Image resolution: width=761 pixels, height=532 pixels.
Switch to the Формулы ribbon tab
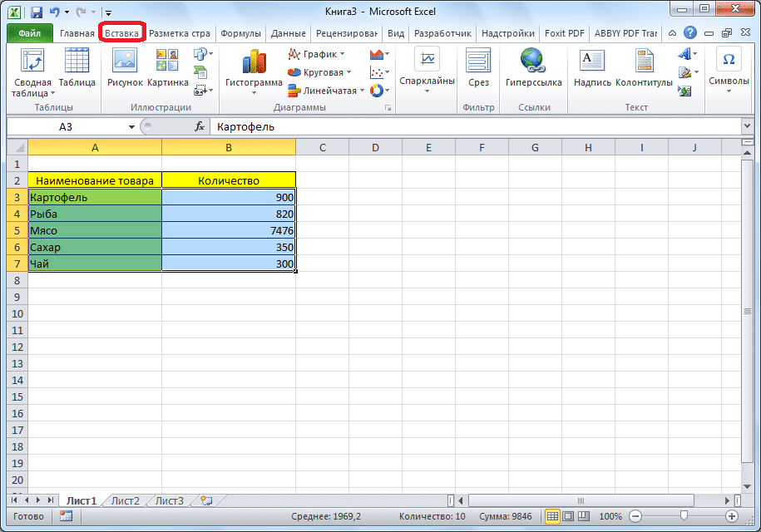click(240, 33)
